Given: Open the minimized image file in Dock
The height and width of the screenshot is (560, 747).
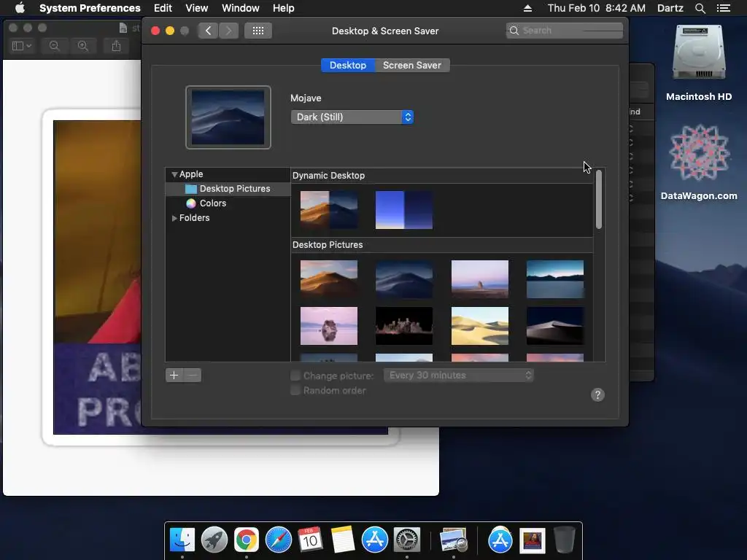Looking at the screenshot, I should click(532, 541).
